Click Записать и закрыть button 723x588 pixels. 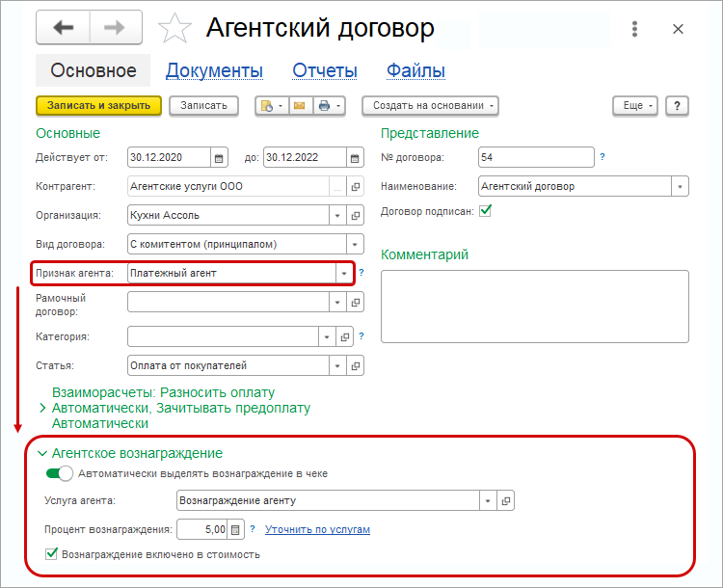click(98, 106)
